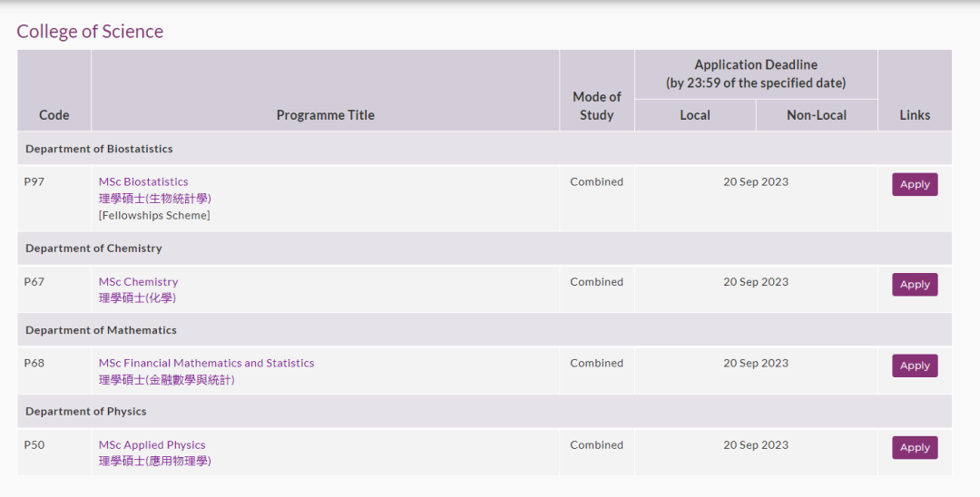Open the MSc Applied Physics link

pyautogui.click(x=152, y=444)
